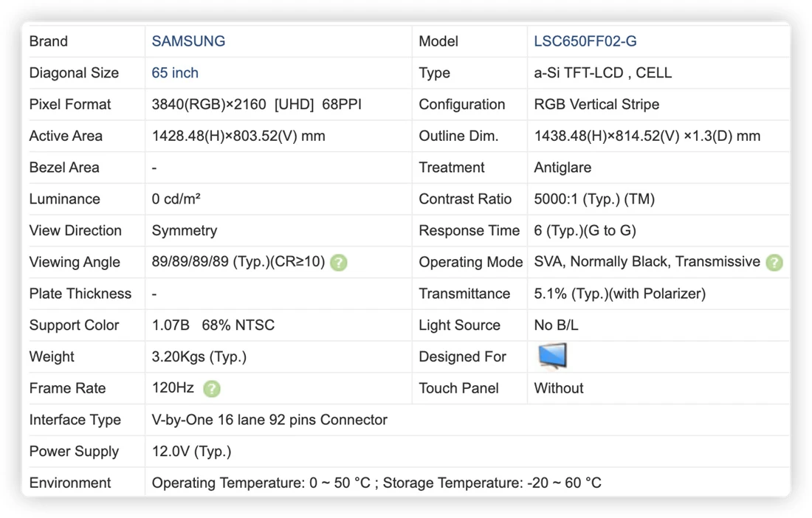
Task: Click the Pixel Format label
Action: 70,105
